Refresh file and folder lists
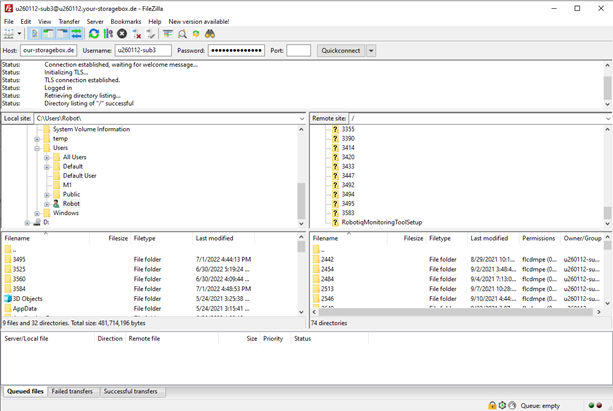The width and height of the screenshot is (613, 411). tap(94, 34)
